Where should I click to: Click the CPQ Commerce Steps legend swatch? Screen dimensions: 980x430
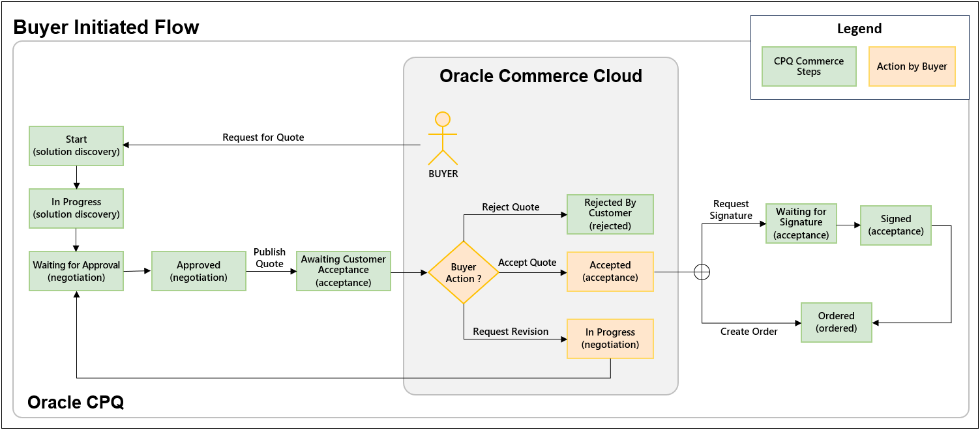(x=809, y=66)
